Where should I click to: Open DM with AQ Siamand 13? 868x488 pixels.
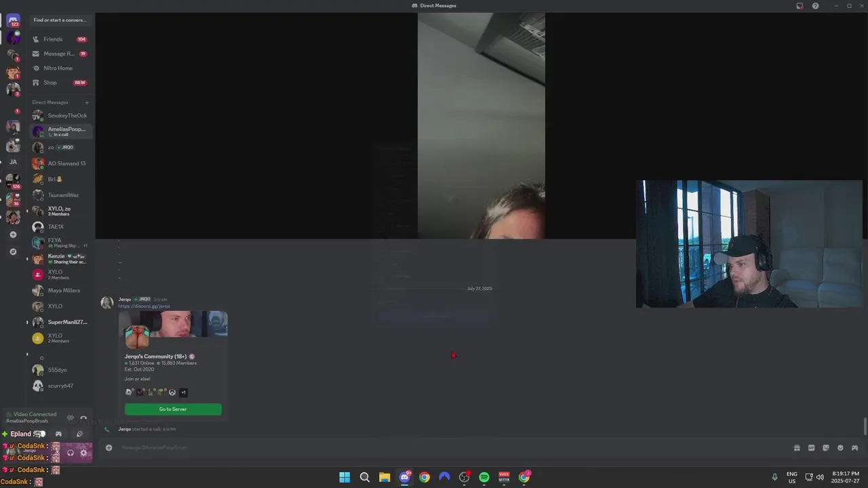[x=60, y=163]
